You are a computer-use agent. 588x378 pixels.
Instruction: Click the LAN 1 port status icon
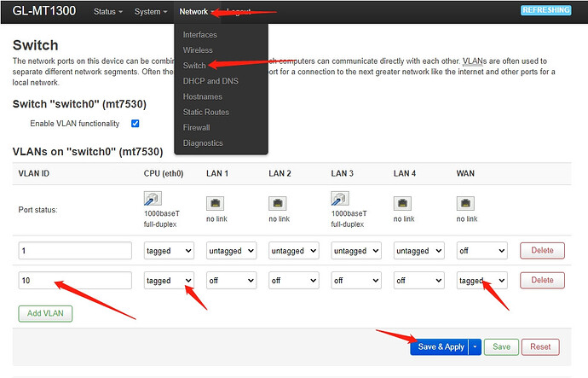pos(216,203)
